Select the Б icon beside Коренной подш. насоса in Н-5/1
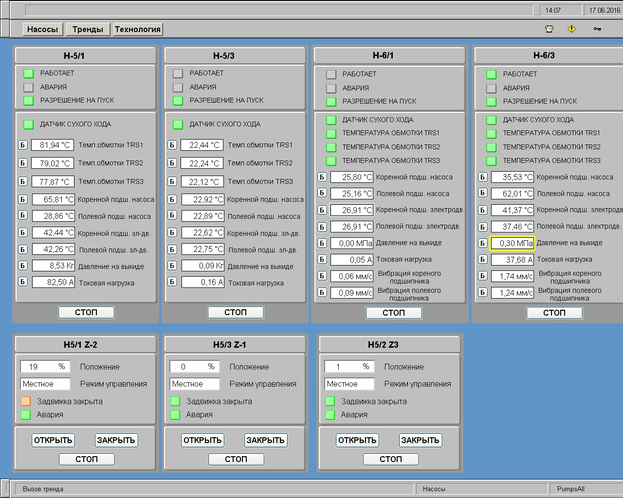Screen dimensions: 623x498 point(21,199)
